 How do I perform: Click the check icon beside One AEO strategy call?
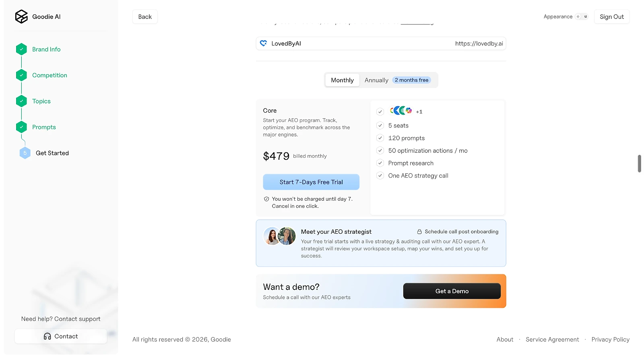[x=380, y=175]
